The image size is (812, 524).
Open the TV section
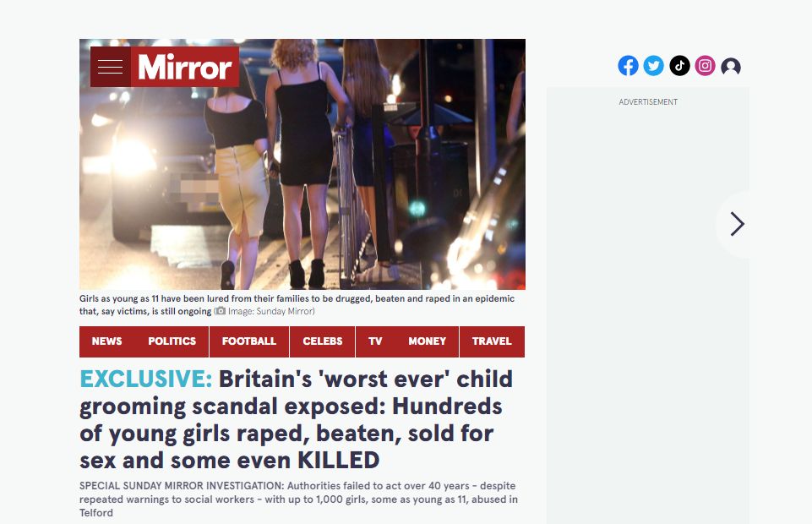click(x=375, y=341)
